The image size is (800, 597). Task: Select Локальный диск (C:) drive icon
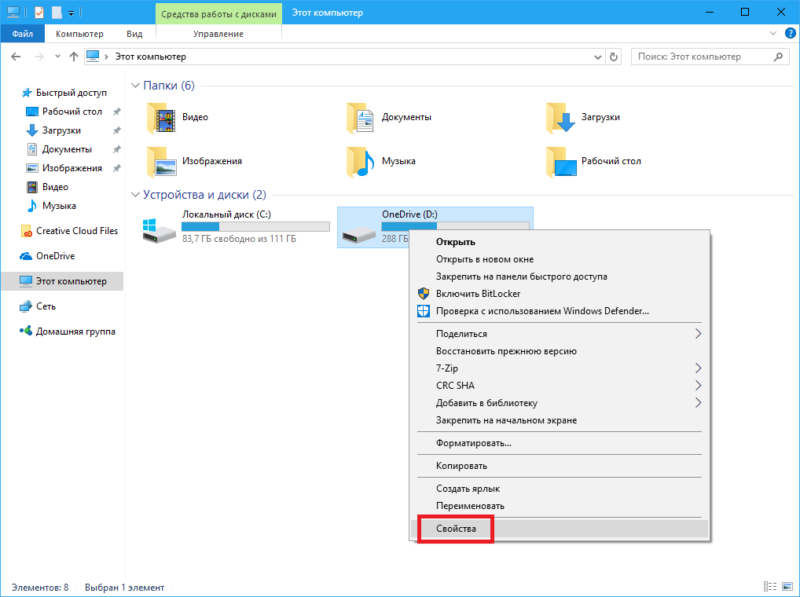(x=159, y=231)
